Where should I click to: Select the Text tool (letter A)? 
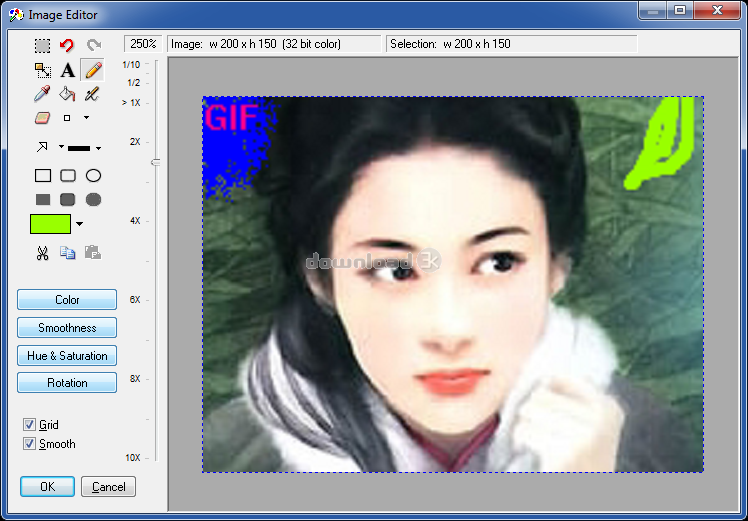click(68, 71)
